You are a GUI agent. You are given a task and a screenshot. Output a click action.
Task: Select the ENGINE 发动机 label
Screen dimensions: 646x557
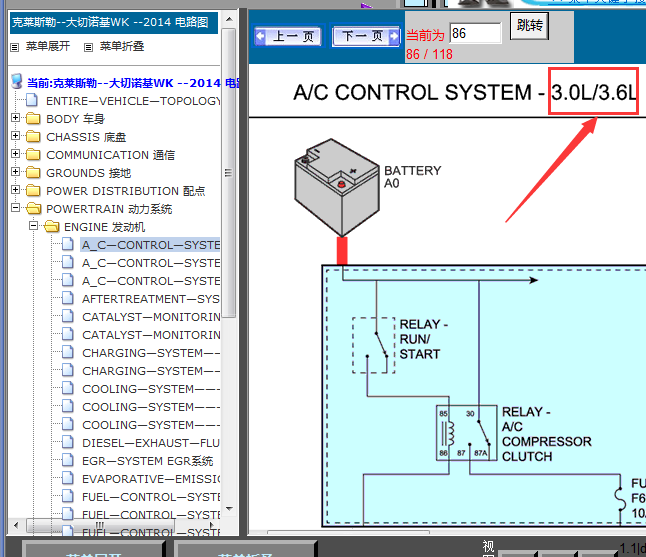click(x=105, y=227)
